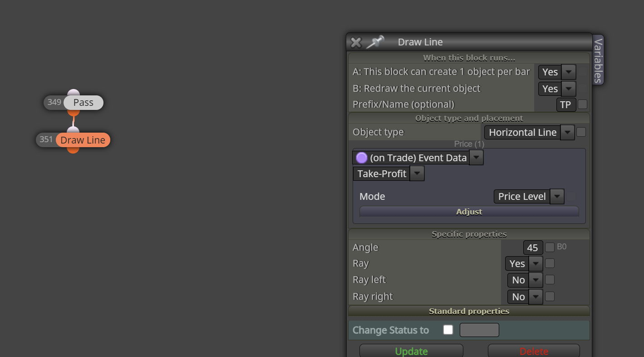Click the green Update button

click(411, 351)
